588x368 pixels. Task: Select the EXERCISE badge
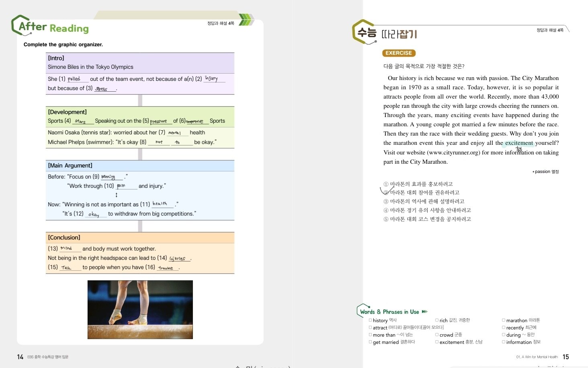398,53
